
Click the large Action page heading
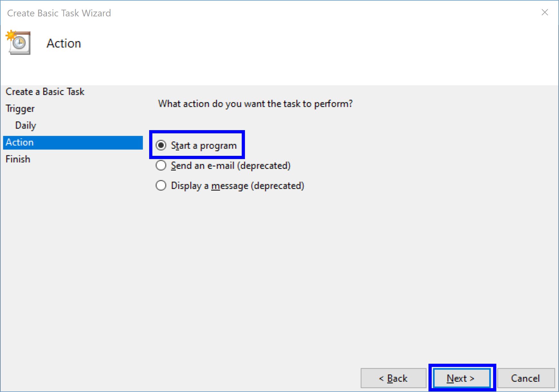64,43
